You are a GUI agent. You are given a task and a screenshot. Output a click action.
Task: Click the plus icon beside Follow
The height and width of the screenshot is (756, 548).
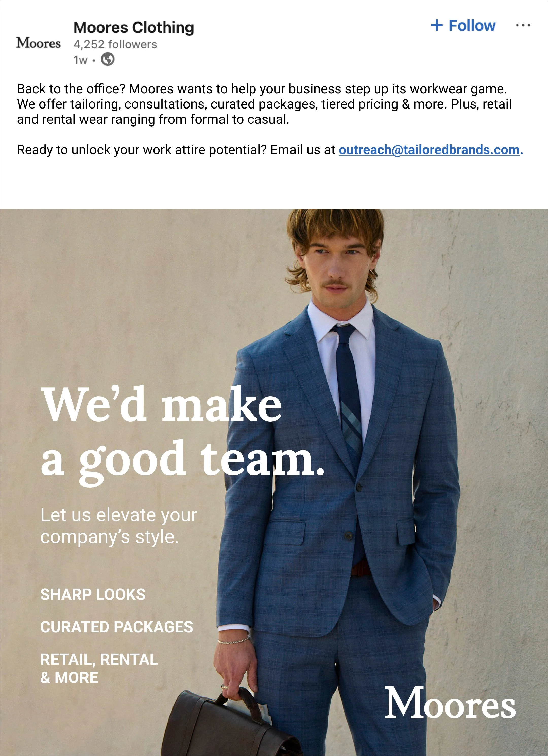coord(437,25)
